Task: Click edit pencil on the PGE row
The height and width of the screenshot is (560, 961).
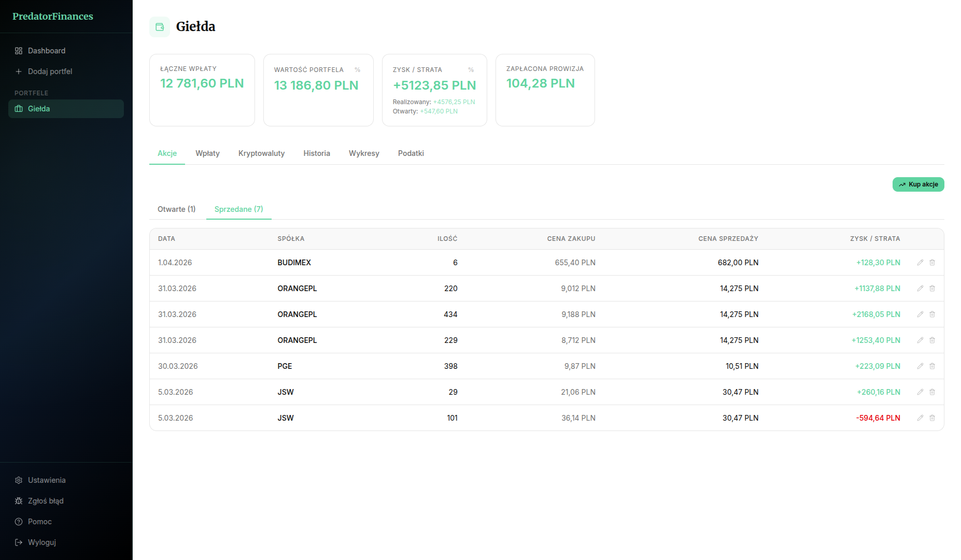Action: [920, 366]
